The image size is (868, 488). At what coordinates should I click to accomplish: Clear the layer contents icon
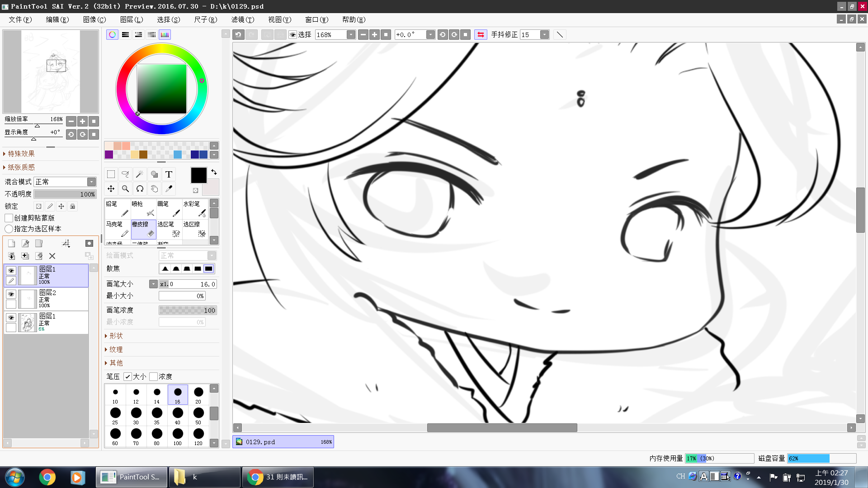pyautogui.click(x=39, y=256)
